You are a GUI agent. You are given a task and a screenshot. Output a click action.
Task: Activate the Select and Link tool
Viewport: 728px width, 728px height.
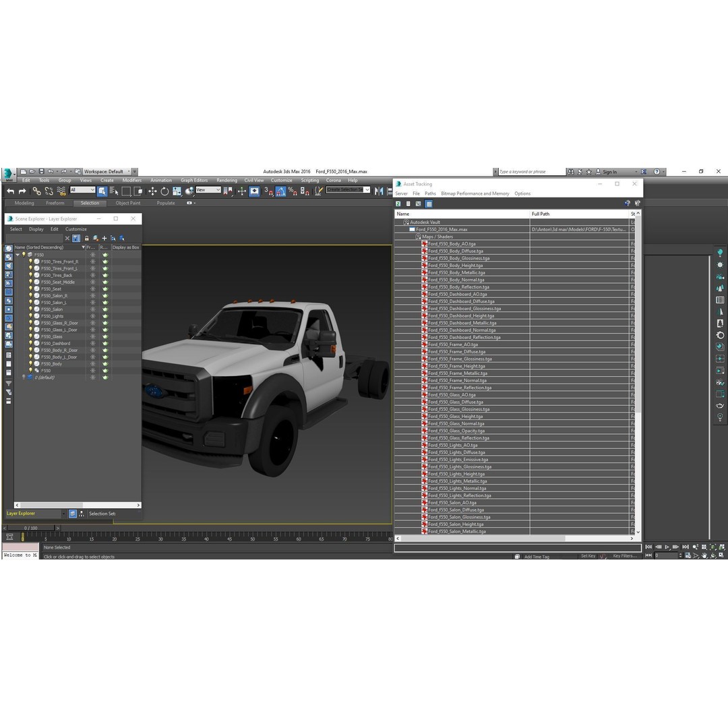[36, 191]
